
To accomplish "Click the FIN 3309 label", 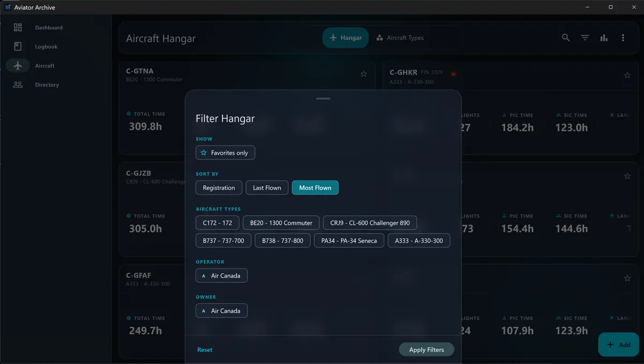I will 432,72.
